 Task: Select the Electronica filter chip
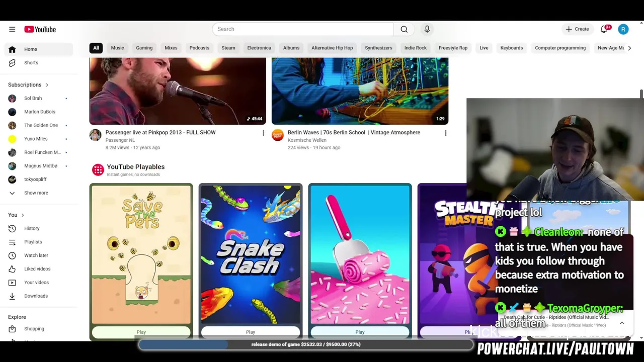[259, 48]
